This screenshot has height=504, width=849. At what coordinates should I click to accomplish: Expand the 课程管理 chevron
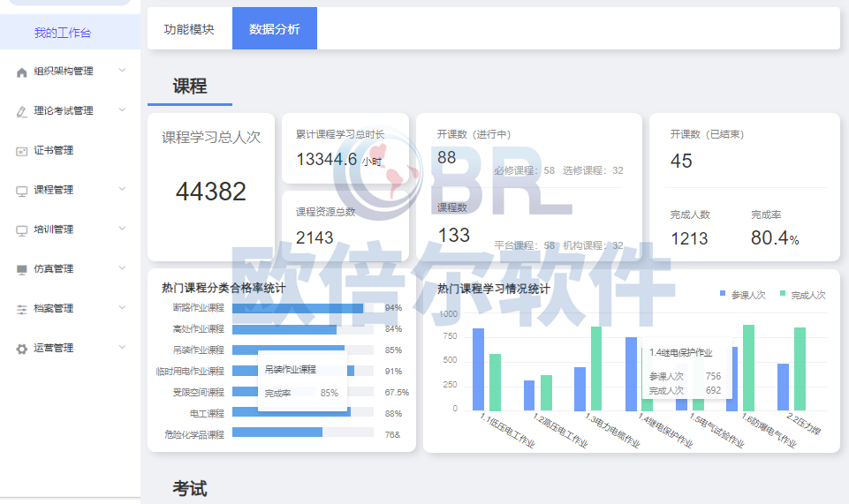coord(122,189)
